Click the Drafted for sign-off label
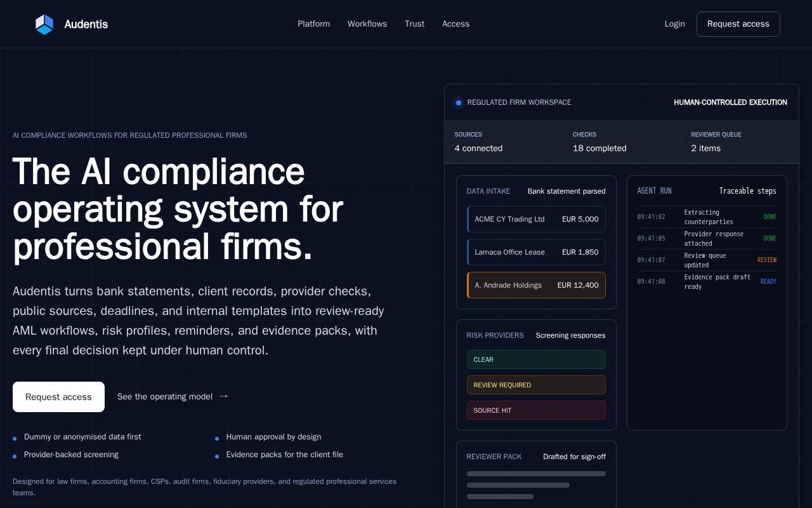The height and width of the screenshot is (508, 812). [574, 457]
